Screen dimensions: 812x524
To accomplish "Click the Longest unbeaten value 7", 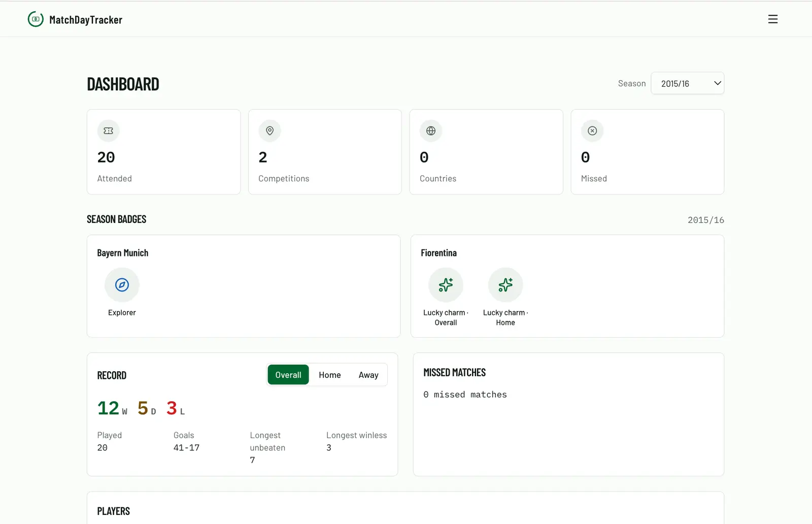I will (x=252, y=460).
